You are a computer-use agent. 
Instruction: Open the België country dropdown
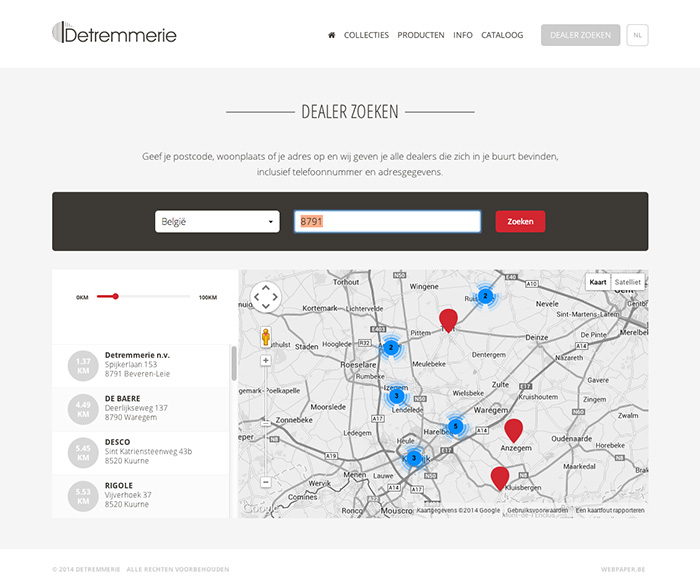(x=217, y=221)
